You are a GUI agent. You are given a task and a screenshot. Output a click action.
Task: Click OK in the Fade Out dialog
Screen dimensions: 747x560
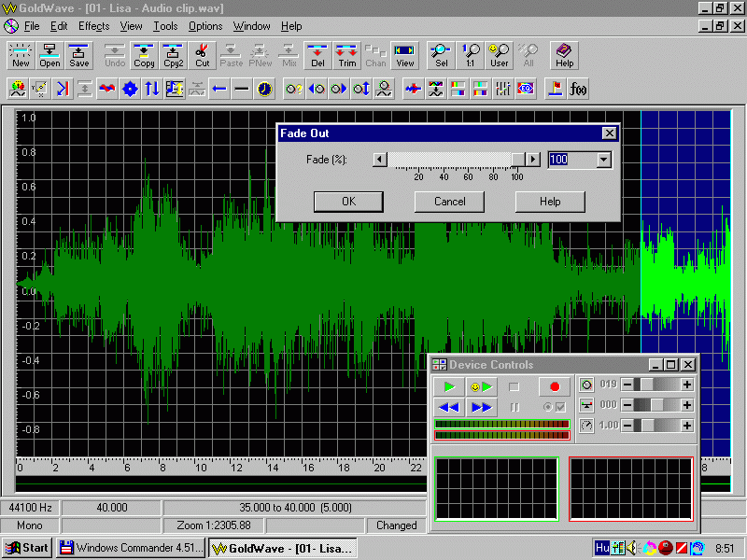pos(348,202)
